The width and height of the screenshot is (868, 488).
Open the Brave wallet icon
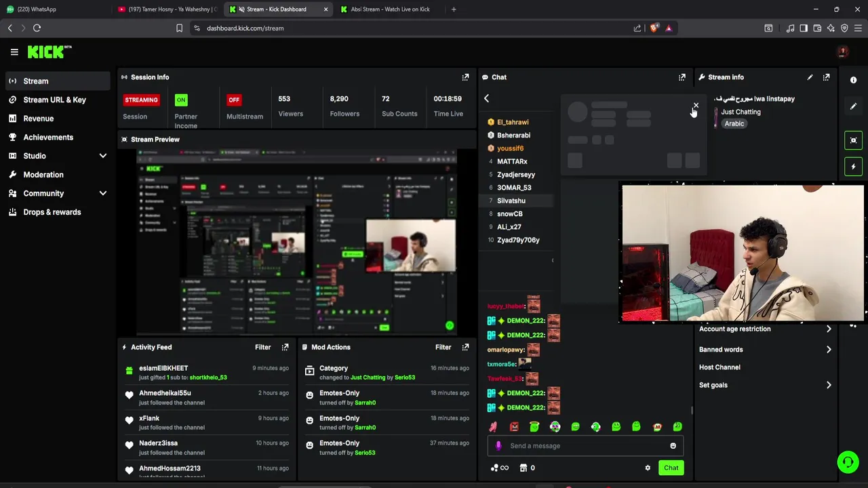pyautogui.click(x=817, y=28)
